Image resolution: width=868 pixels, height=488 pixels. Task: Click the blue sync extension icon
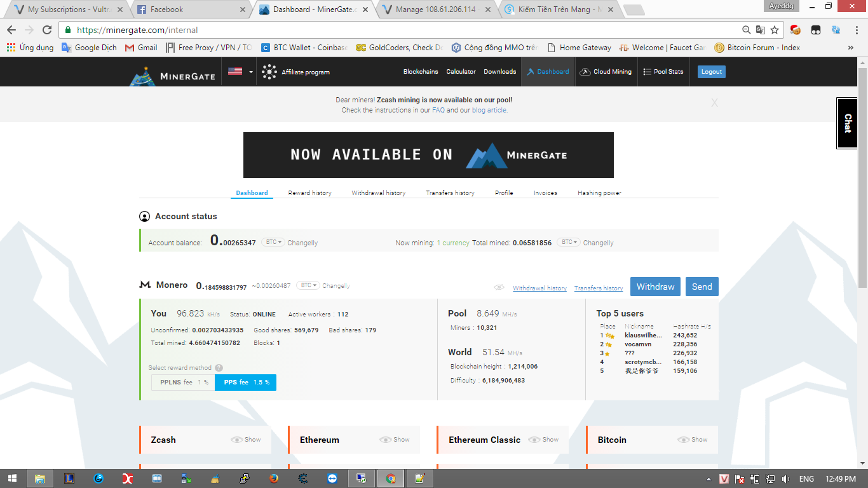click(x=836, y=30)
